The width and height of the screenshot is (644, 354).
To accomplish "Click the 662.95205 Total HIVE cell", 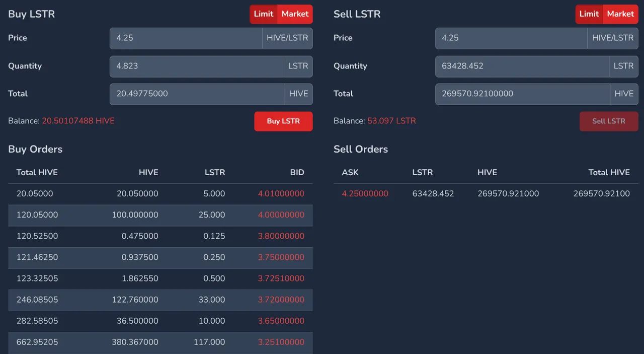I will [37, 342].
